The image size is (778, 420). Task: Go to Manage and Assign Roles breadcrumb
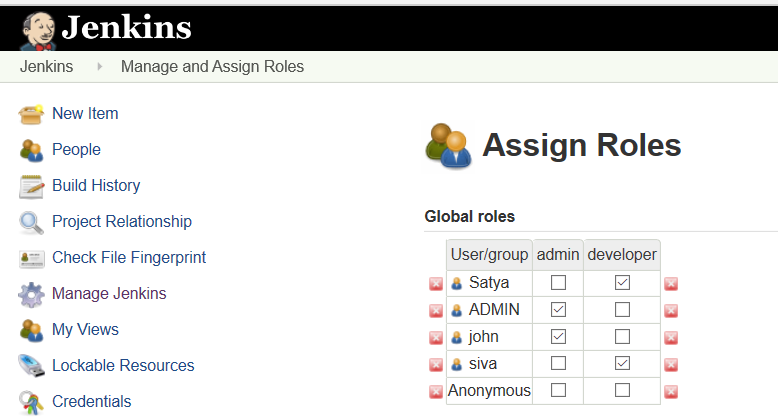pos(212,67)
